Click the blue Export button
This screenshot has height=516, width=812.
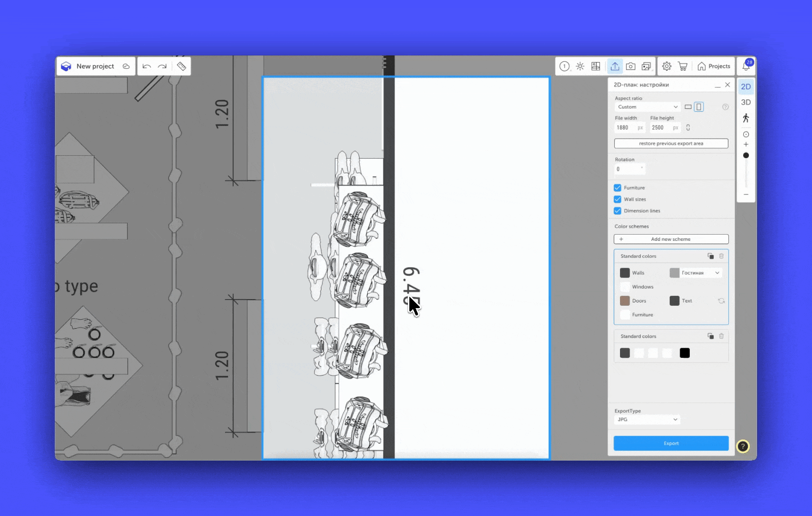tap(671, 443)
